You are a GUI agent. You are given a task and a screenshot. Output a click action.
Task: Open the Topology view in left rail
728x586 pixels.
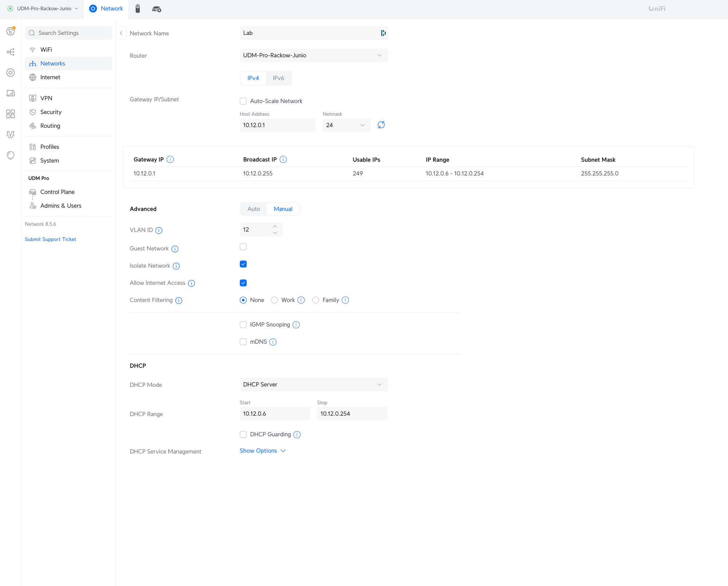pyautogui.click(x=11, y=52)
